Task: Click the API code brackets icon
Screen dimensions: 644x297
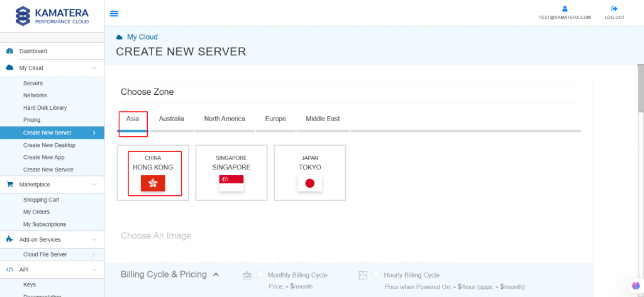Action: coord(9,269)
